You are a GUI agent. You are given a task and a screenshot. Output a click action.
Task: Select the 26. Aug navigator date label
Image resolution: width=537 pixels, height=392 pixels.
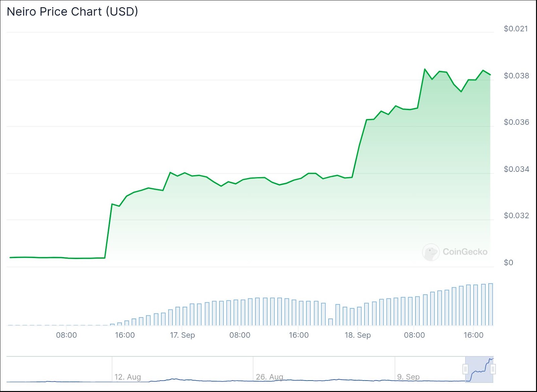pyautogui.click(x=270, y=377)
